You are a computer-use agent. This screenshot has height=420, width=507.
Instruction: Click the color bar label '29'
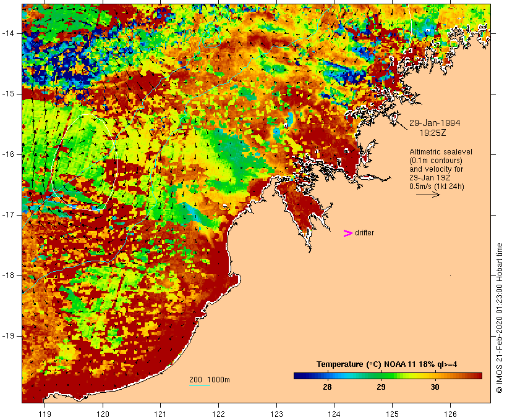(381, 387)
